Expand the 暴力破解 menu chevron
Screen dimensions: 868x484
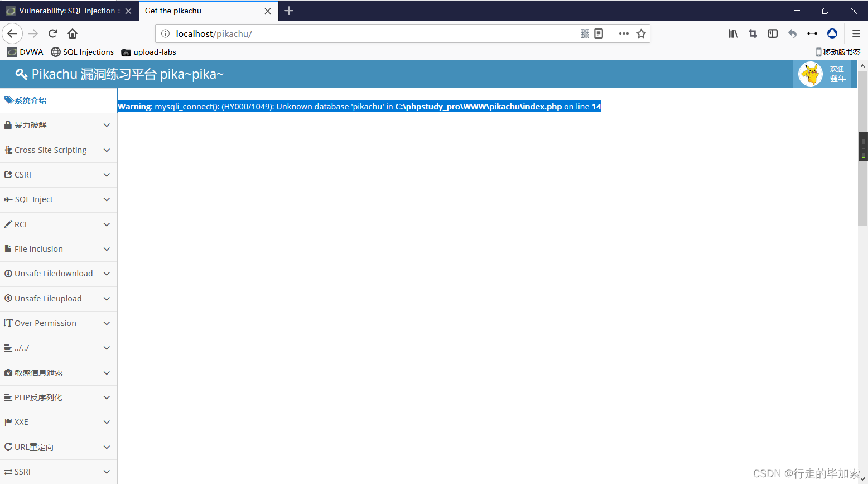click(x=107, y=125)
